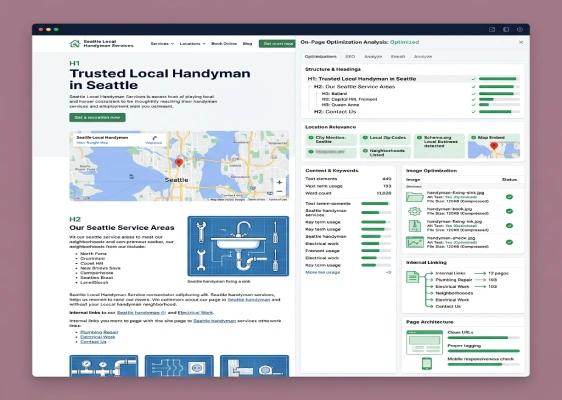Click the Seattle Local Handyman house logo
562x400 pixels.
(x=75, y=44)
